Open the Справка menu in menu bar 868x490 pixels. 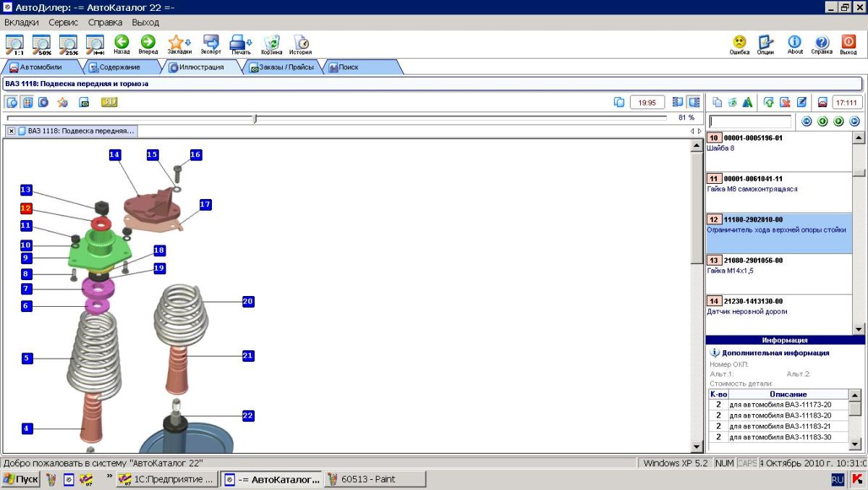(106, 22)
